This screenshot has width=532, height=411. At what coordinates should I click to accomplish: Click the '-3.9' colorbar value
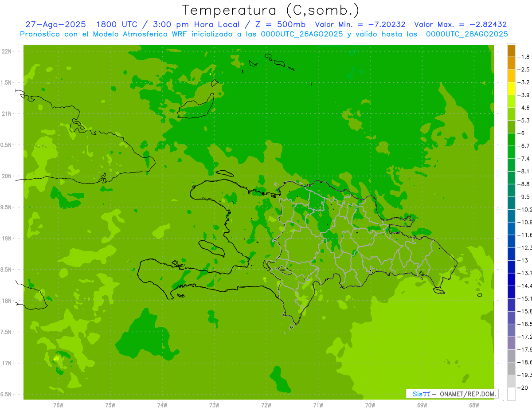(x=524, y=95)
